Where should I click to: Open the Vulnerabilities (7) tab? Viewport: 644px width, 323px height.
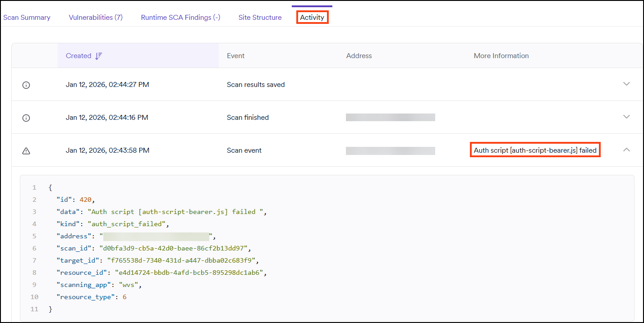95,17
